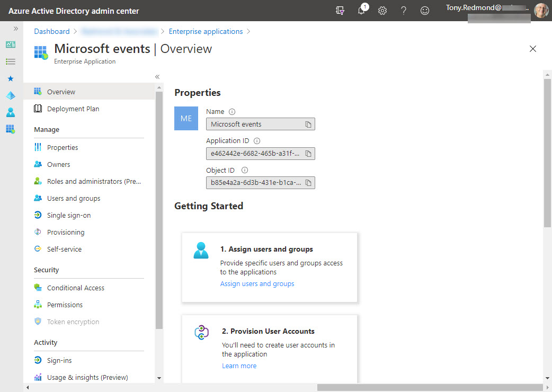
Task: Click the menu panel scroll down arrow
Action: (159, 378)
